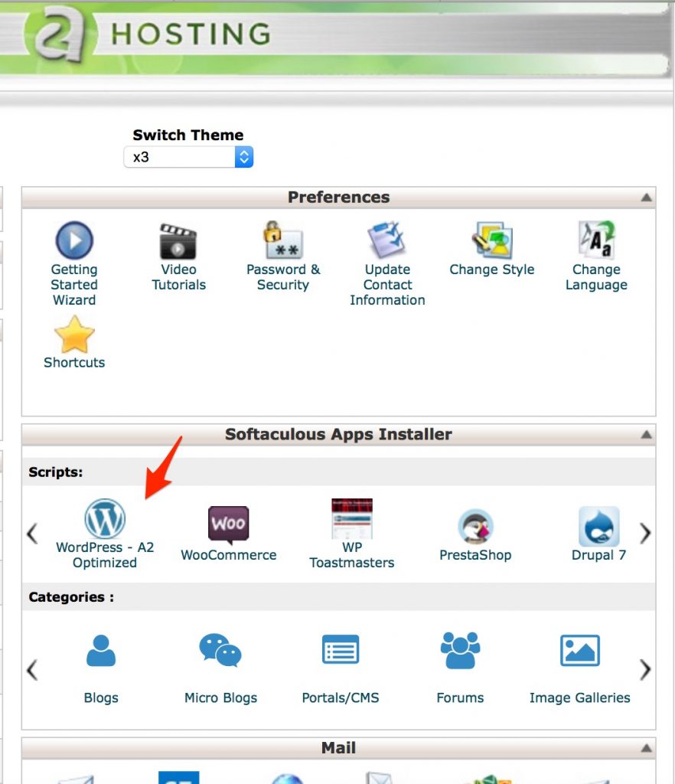Click the PrestaShop text link
The image size is (675, 784).
(x=475, y=555)
